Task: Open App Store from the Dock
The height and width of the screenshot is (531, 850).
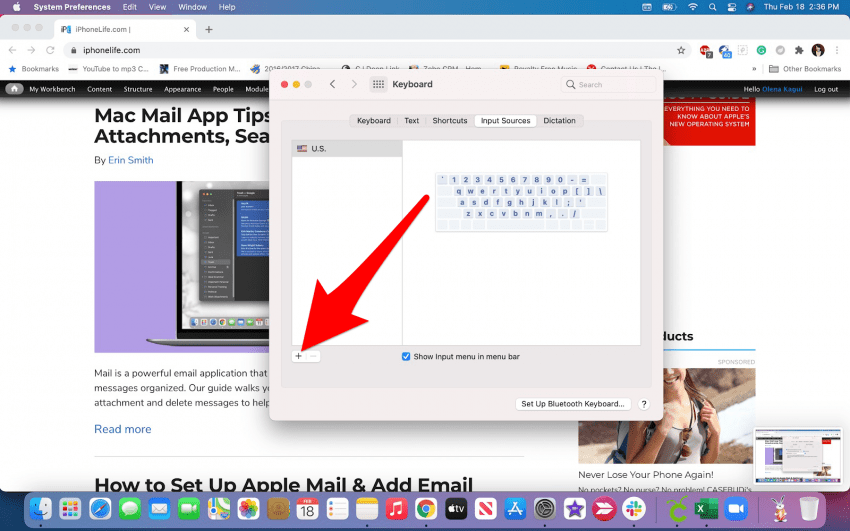Action: pyautogui.click(x=515, y=509)
